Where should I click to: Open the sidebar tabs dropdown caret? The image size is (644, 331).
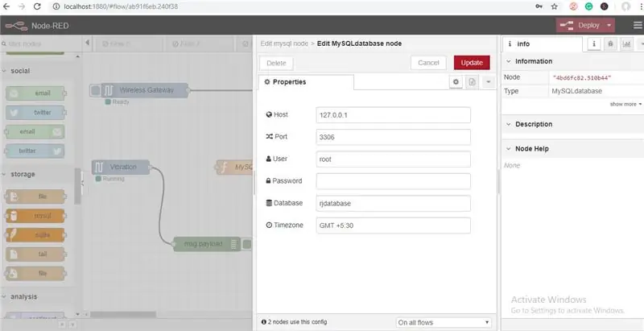click(x=641, y=44)
